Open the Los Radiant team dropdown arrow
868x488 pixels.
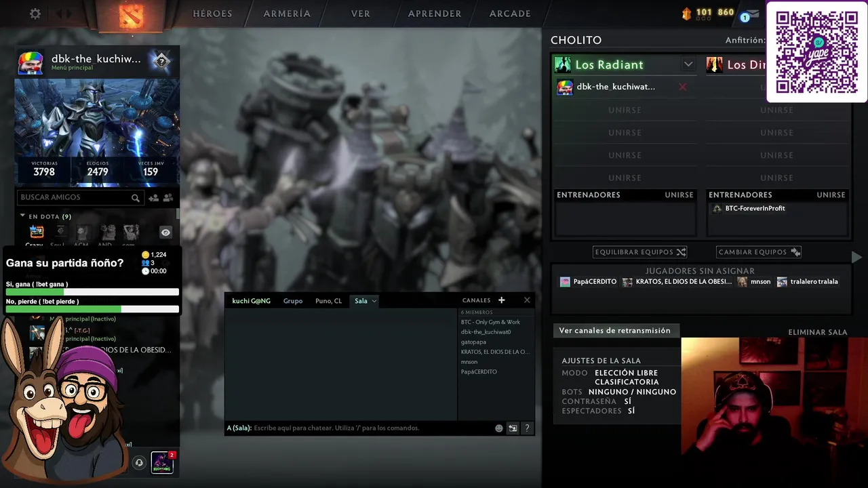(688, 64)
